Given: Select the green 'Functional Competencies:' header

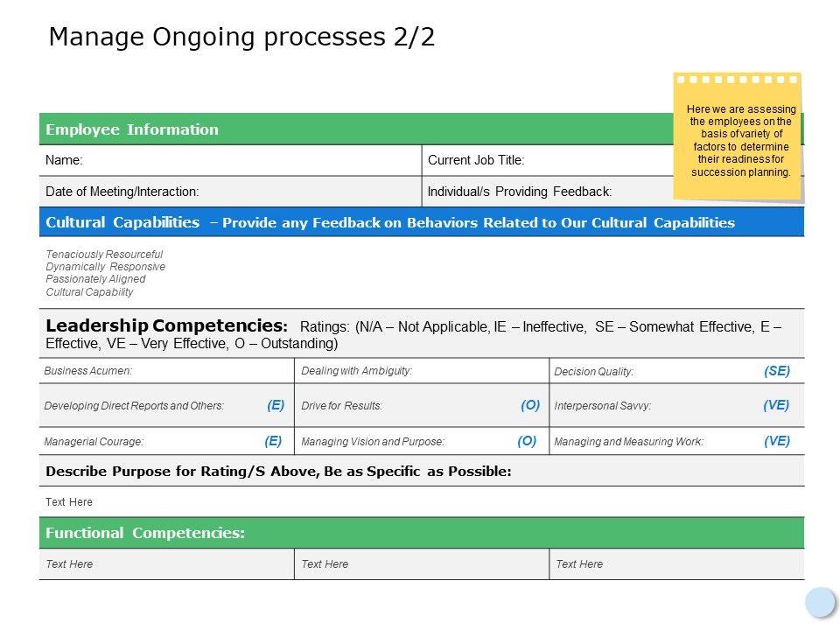Looking at the screenshot, I should pyautogui.click(x=422, y=533).
